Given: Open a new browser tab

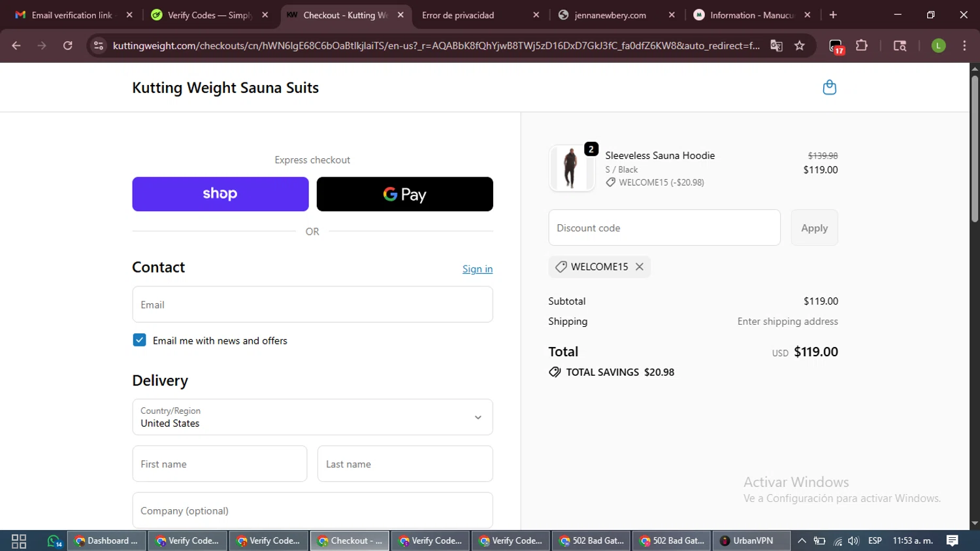Looking at the screenshot, I should point(833,15).
